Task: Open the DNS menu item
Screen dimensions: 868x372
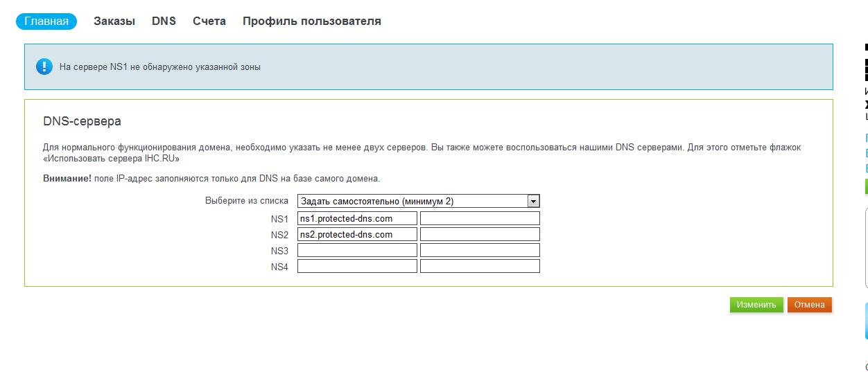Action: tap(164, 21)
